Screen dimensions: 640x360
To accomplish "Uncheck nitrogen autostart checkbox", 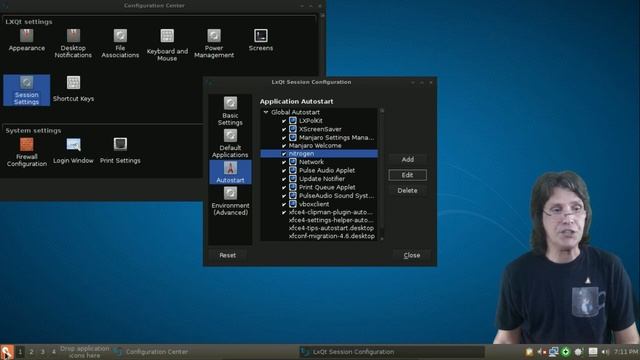I will pyautogui.click(x=284, y=154).
